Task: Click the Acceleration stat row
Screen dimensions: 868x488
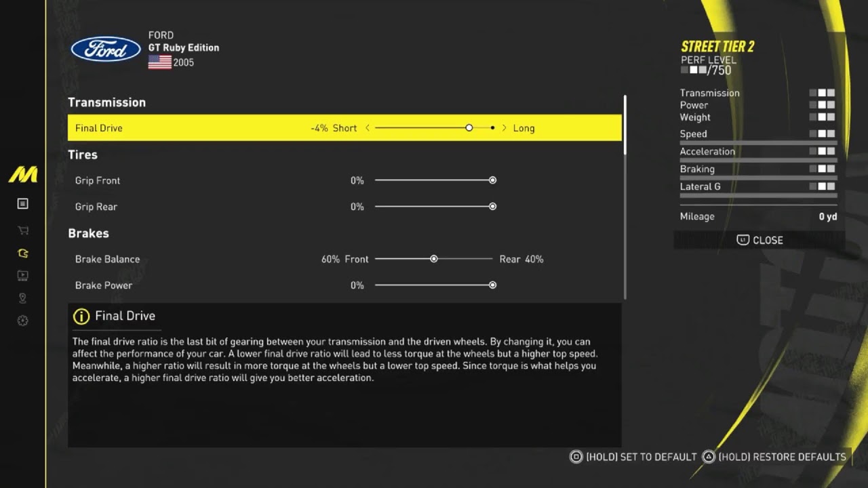Action: pos(758,153)
